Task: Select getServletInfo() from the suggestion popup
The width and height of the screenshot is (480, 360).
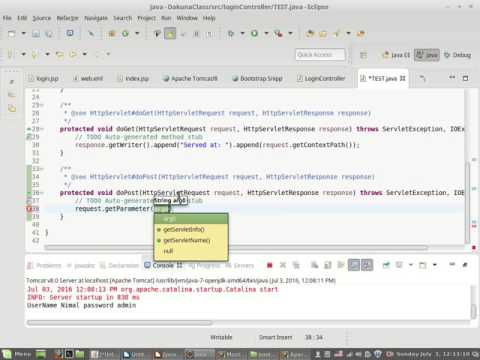Action: (191, 230)
